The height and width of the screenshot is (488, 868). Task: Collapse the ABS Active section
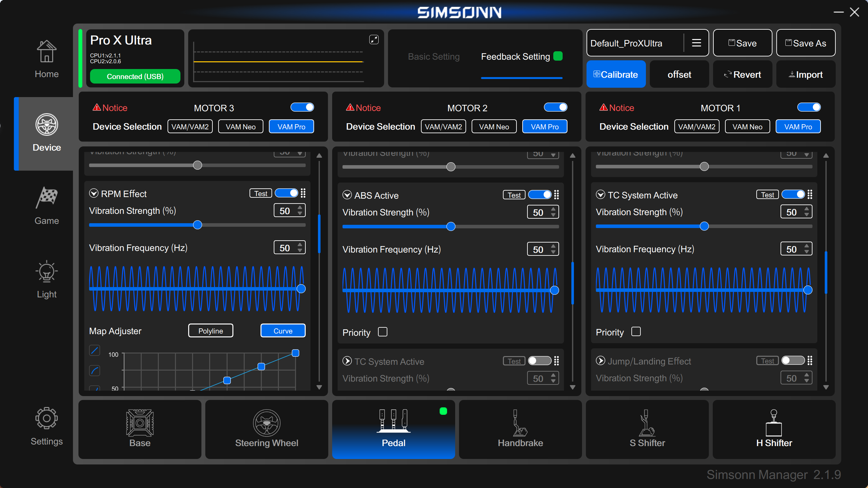[x=347, y=195]
